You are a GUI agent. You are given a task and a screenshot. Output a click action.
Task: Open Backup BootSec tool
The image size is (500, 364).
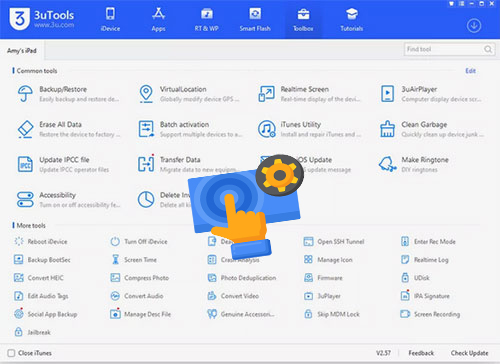point(42,260)
